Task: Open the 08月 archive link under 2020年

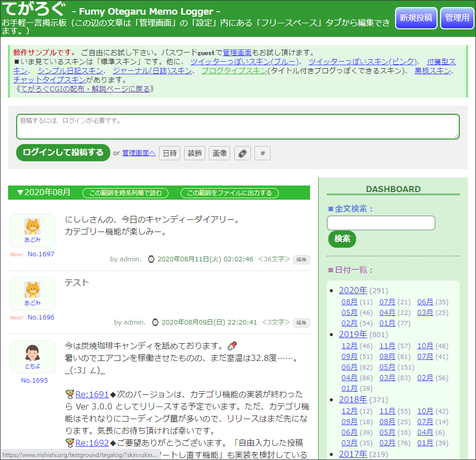Action: [x=349, y=302]
